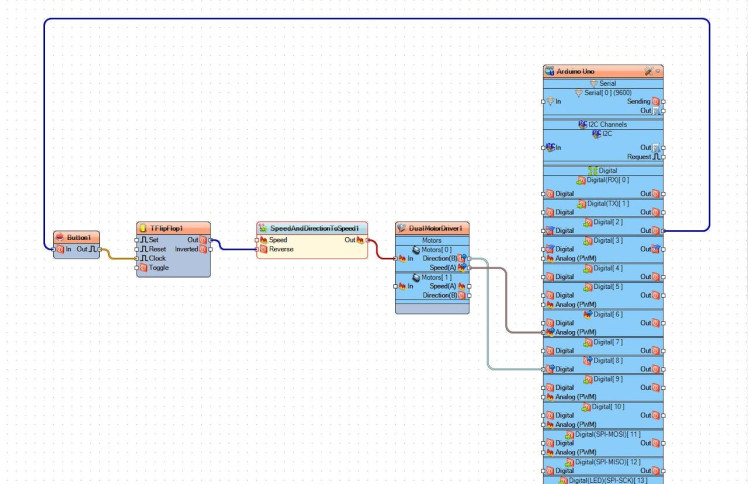The image size is (748, 484).
Task: Select the Motors[ 1 ] section label
Action: coord(436,277)
